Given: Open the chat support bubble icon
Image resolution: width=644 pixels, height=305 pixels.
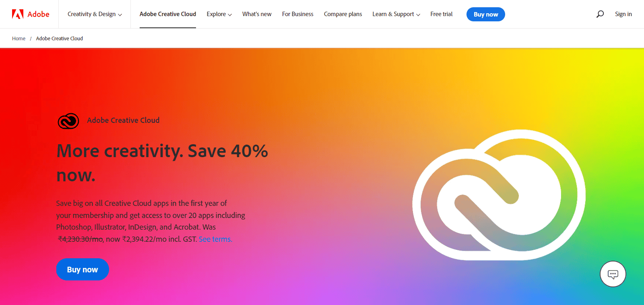Looking at the screenshot, I should [x=613, y=274].
